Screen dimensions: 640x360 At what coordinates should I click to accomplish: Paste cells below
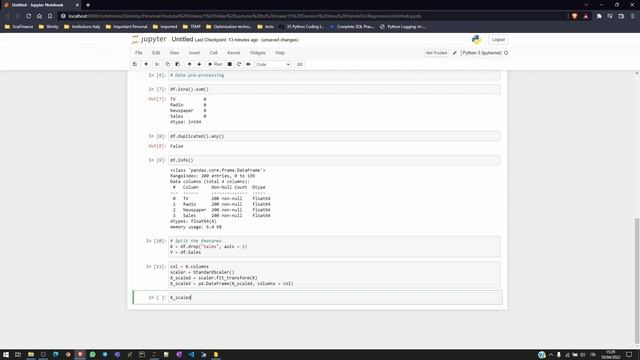[178, 64]
